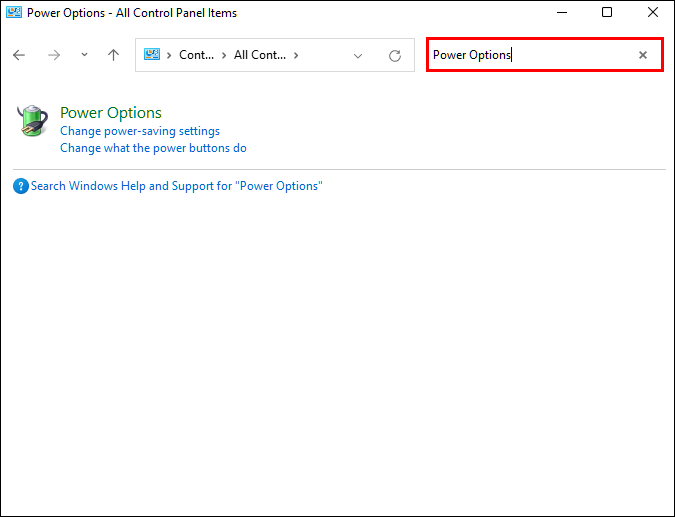Maximize the Power Options window
Screen dimensions: 675x517
tap(607, 12)
